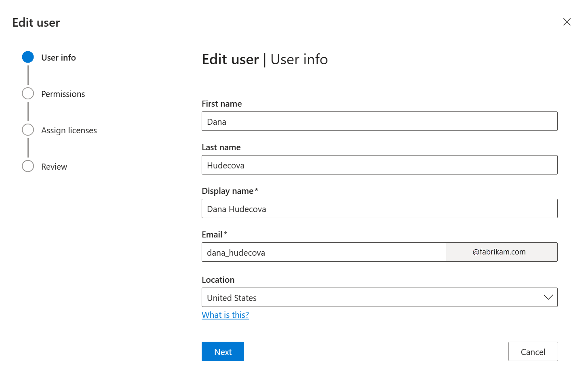
Task: Select the User info step indicator circle
Action: (x=28, y=57)
